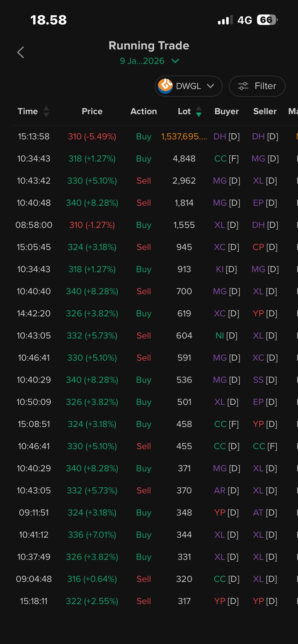Sort by Seller column header
The width and height of the screenshot is (298, 644).
tap(265, 111)
